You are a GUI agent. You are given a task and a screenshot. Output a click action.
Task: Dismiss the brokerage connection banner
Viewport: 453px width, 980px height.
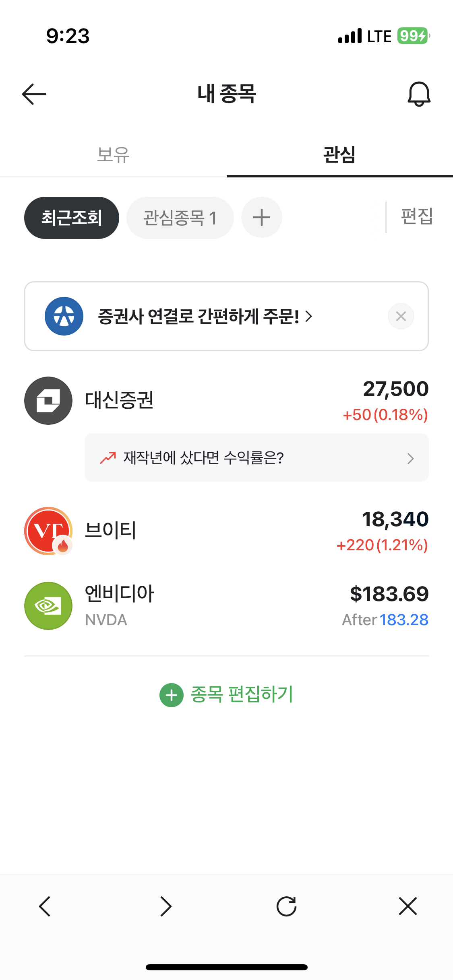point(401,316)
